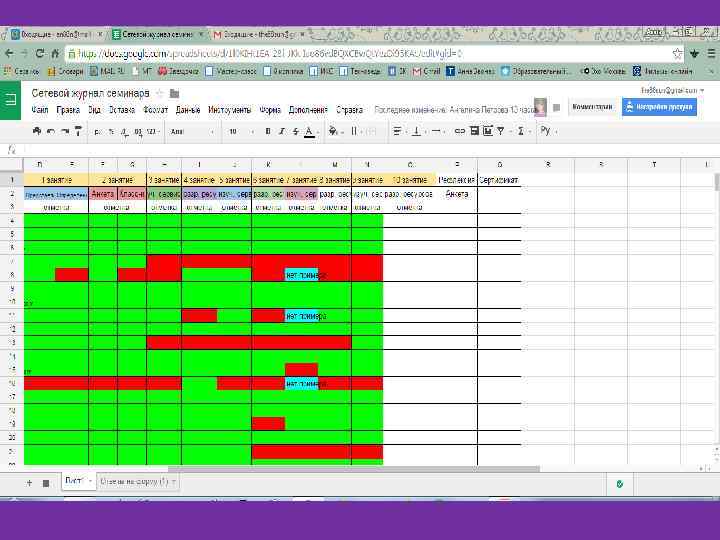Screen dimensions: 720x540
Task: Select the Paint format tool
Action: click(x=78, y=131)
